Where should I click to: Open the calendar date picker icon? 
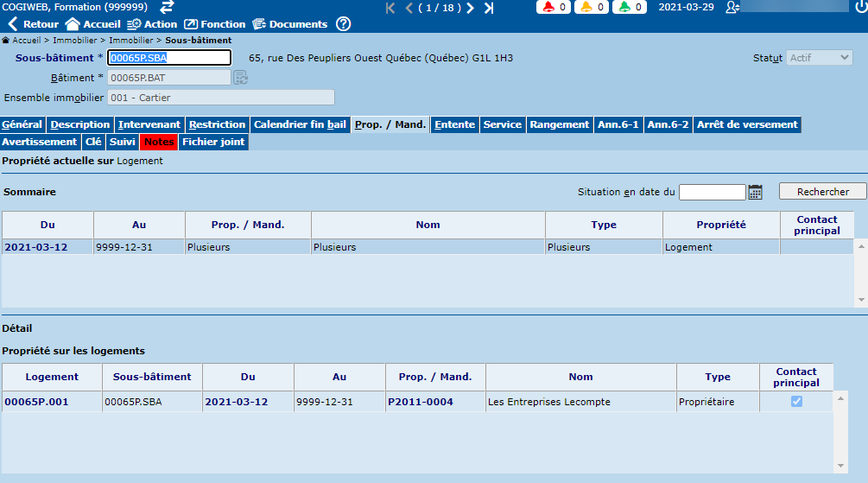pyautogui.click(x=755, y=192)
